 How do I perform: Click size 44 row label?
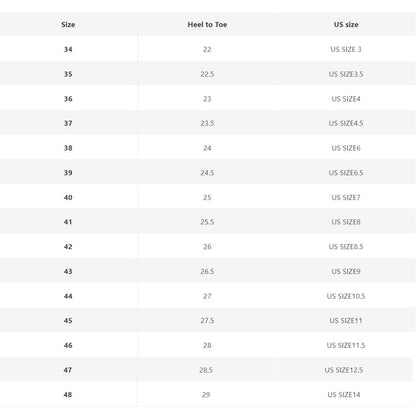click(x=68, y=296)
